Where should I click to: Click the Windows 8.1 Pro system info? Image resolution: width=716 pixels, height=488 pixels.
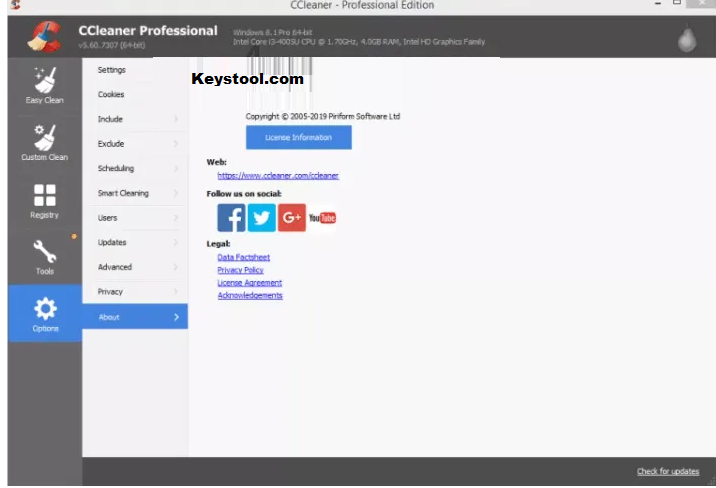(273, 32)
